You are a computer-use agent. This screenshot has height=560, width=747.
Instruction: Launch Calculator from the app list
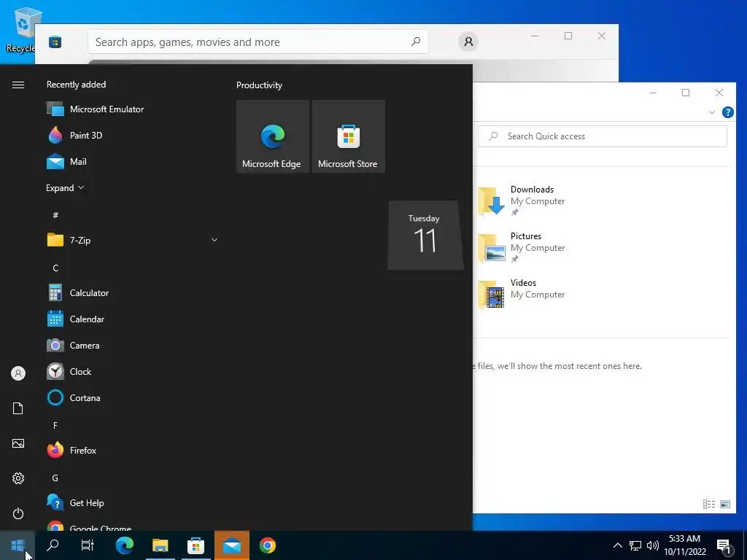click(132, 293)
